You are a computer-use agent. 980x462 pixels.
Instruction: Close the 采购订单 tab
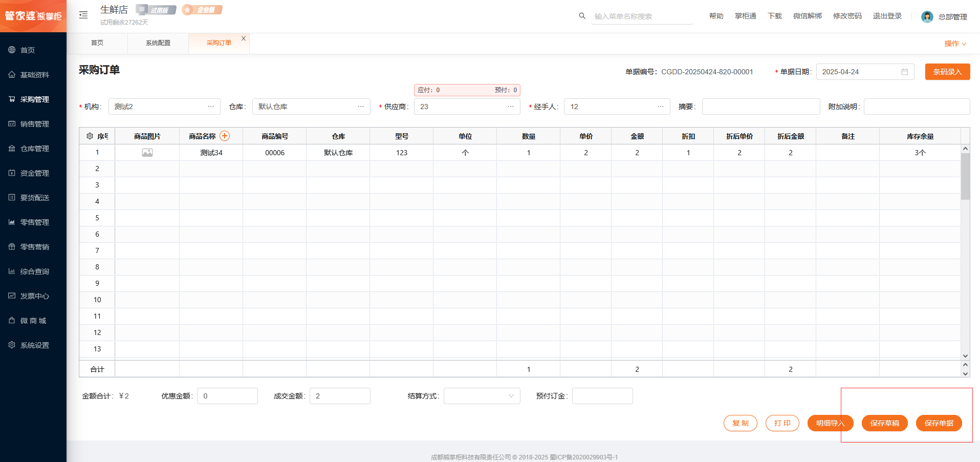pyautogui.click(x=244, y=38)
